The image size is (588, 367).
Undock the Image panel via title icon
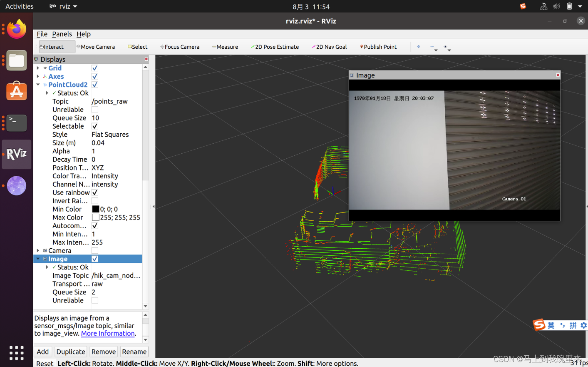click(352, 75)
